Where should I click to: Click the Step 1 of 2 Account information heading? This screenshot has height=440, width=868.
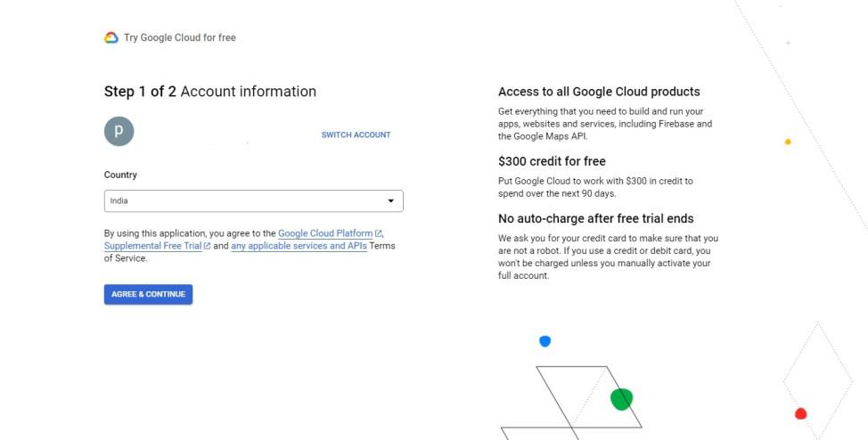[210, 92]
